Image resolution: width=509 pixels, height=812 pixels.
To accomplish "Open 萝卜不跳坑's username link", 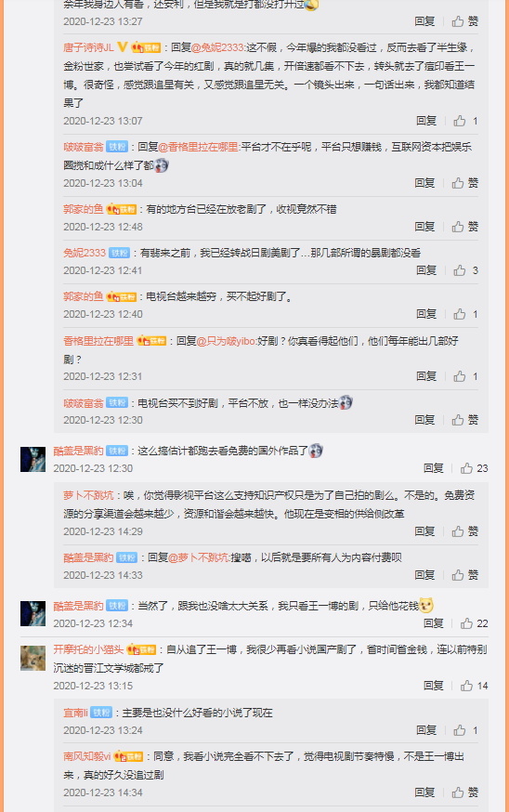I will coord(88,495).
